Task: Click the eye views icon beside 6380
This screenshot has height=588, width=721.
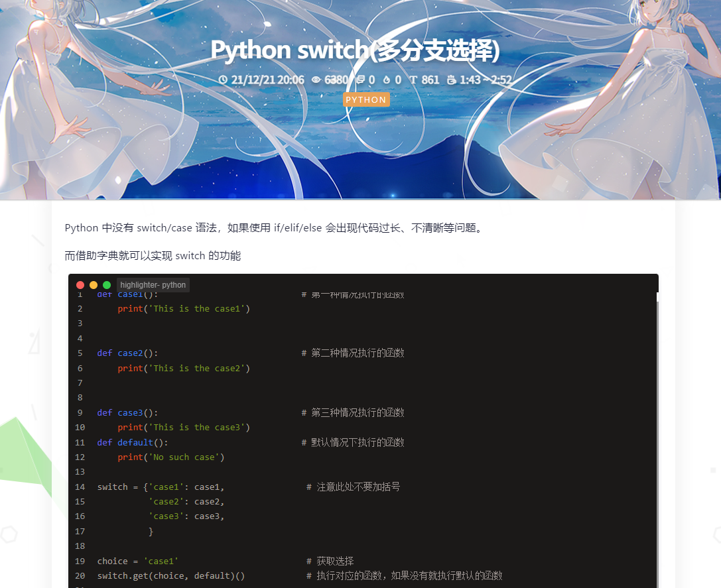Action: point(316,80)
